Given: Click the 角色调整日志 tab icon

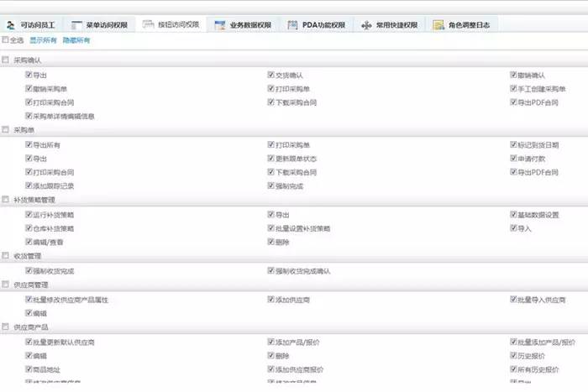Looking at the screenshot, I should (x=438, y=25).
